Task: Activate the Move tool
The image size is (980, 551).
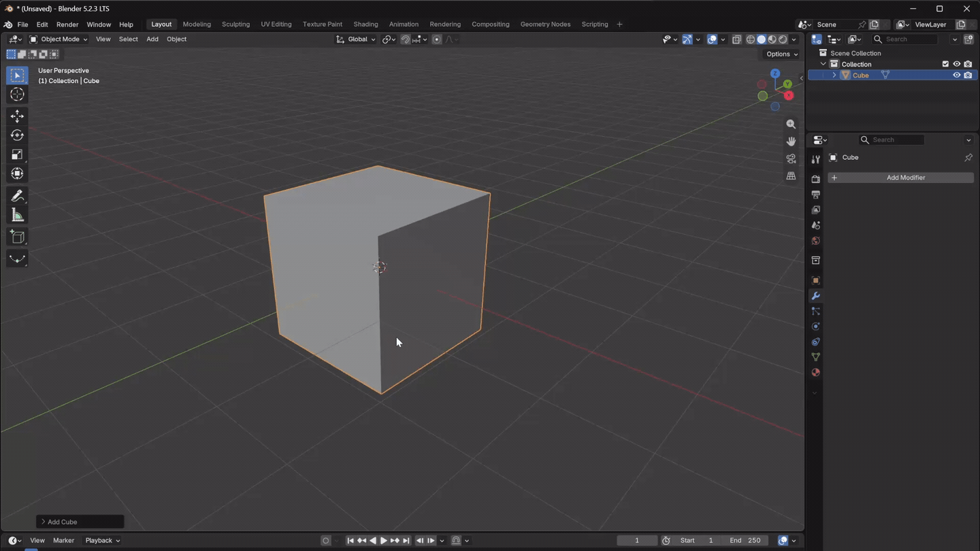Action: 17,116
